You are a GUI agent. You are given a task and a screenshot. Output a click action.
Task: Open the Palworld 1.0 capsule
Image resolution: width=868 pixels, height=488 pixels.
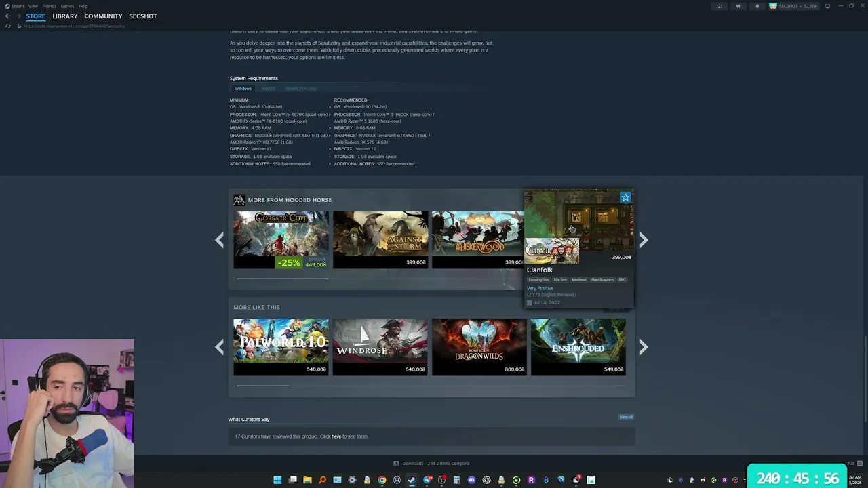281,347
